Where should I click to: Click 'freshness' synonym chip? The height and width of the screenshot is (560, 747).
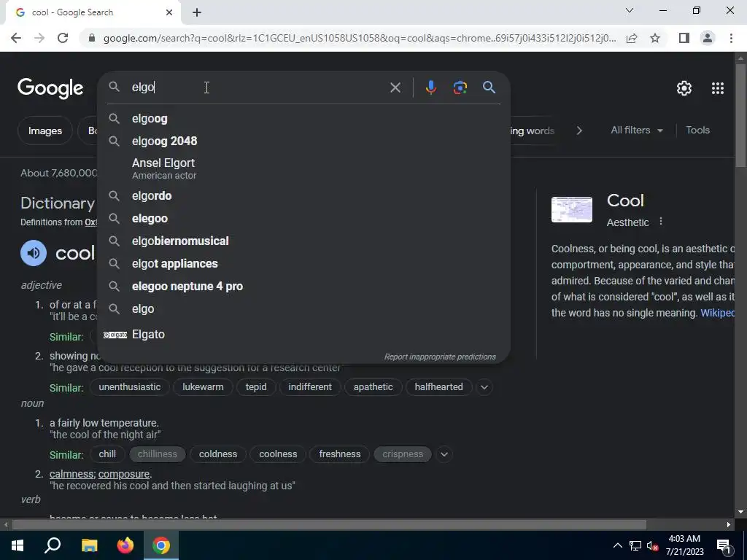pos(340,454)
